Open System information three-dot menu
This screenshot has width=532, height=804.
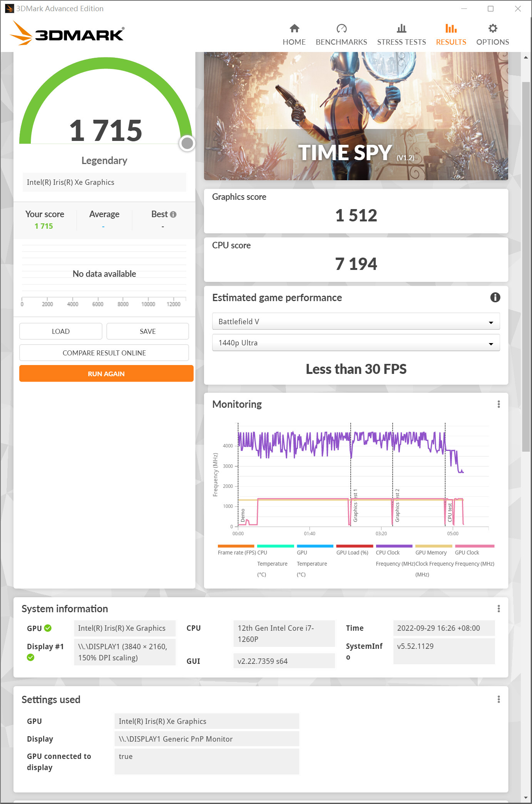499,608
